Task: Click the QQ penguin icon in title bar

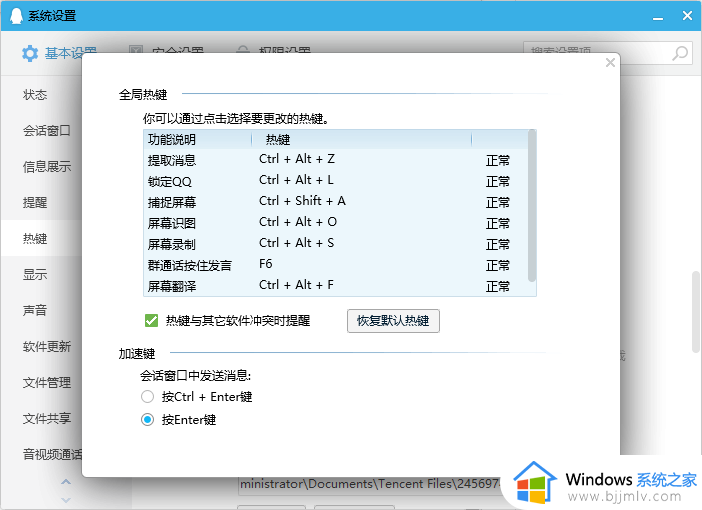Action: tap(16, 16)
